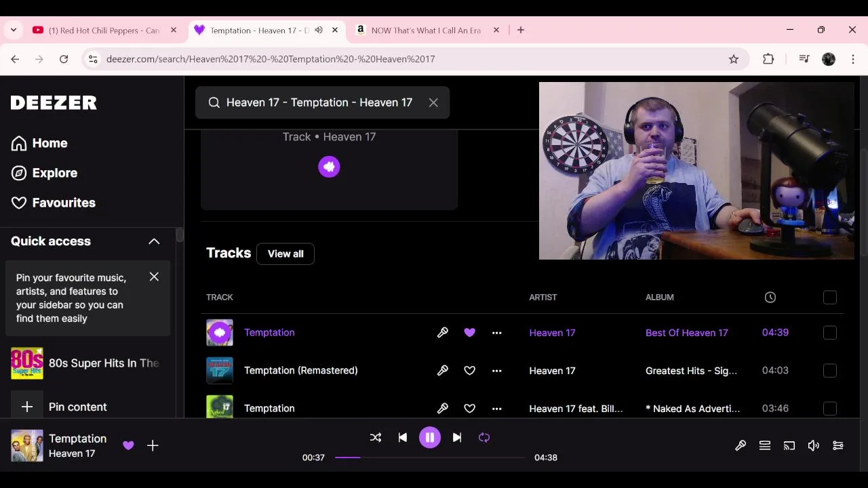Viewport: 868px width, 488px height.
Task: Click the cover art of the playing Temptation row
Action: (220, 333)
